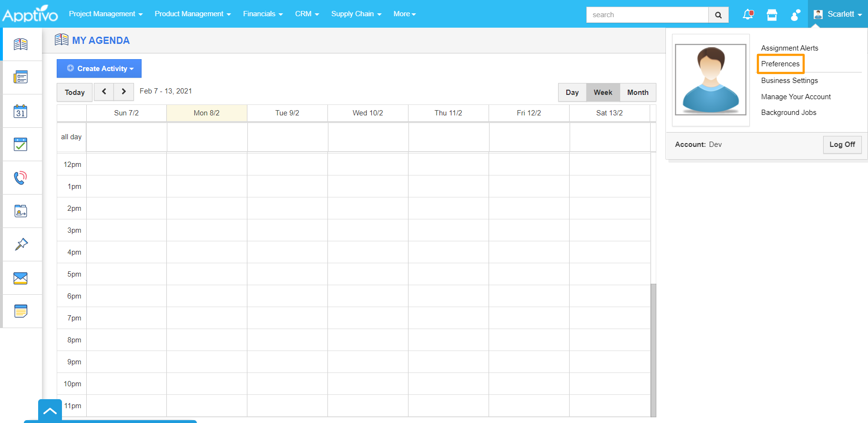The height and width of the screenshot is (423, 868).
Task: Open Business Settings menu entry
Action: pyautogui.click(x=789, y=81)
